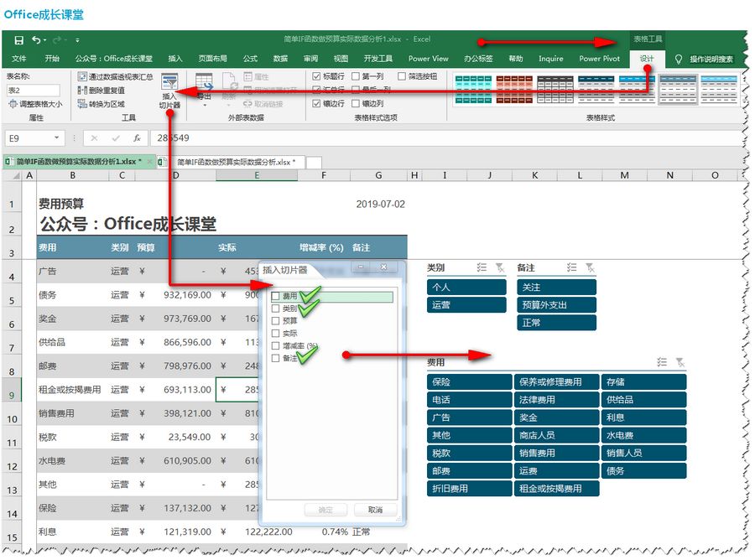Check 实际 in Insert Slicer dialog
Viewport: 755px width, 560px height.
pos(275,334)
